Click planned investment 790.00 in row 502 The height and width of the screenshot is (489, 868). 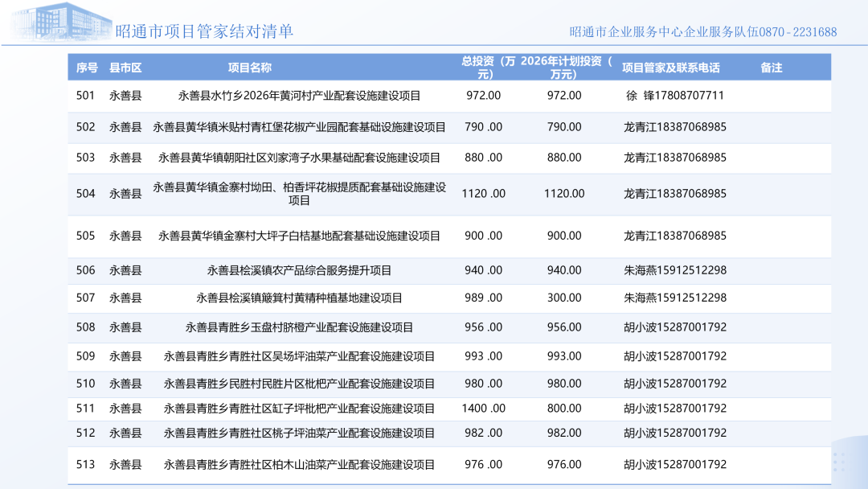(x=564, y=127)
